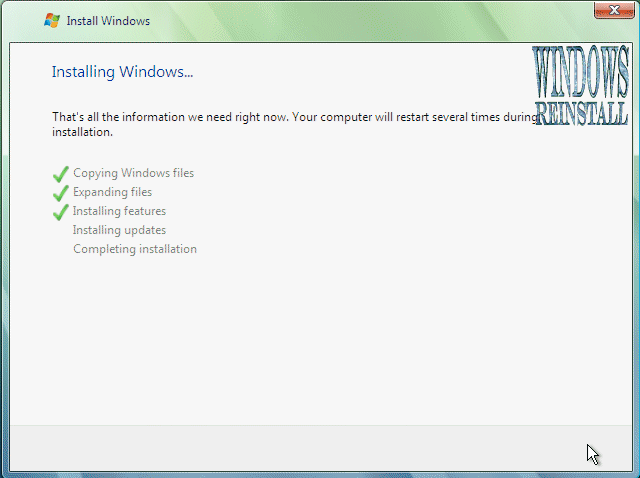Click the REINSTALL watermark logo text

pos(582,112)
